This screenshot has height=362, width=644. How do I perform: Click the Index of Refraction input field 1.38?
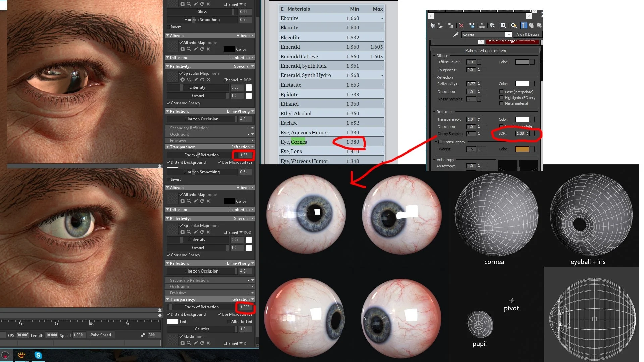click(x=243, y=155)
